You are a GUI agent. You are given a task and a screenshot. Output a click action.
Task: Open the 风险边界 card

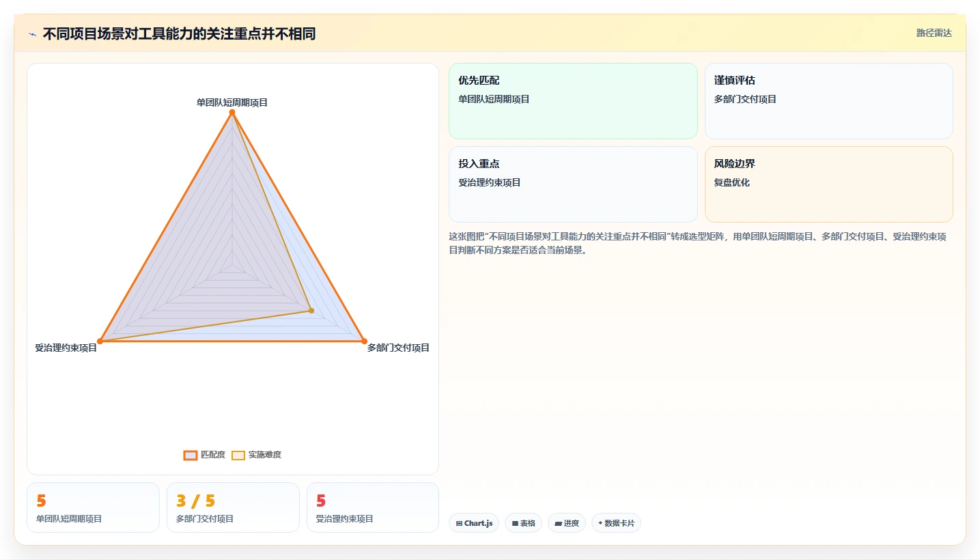(x=829, y=184)
